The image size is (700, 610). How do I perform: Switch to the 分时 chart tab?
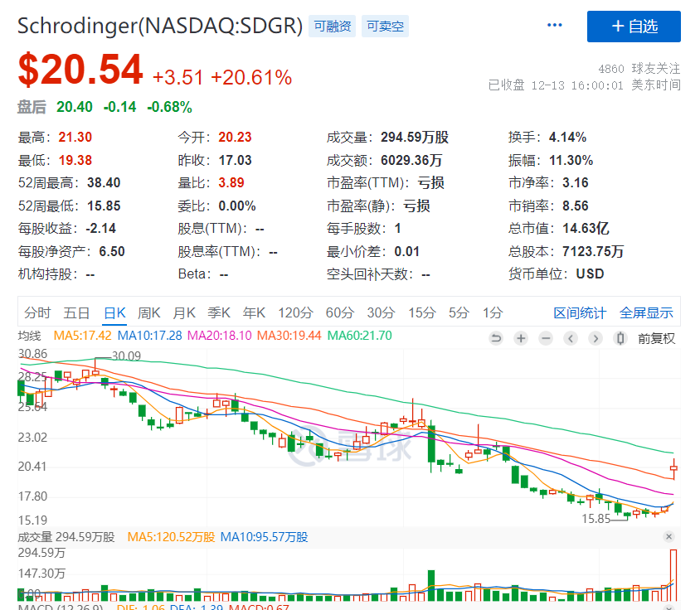[x=37, y=312]
